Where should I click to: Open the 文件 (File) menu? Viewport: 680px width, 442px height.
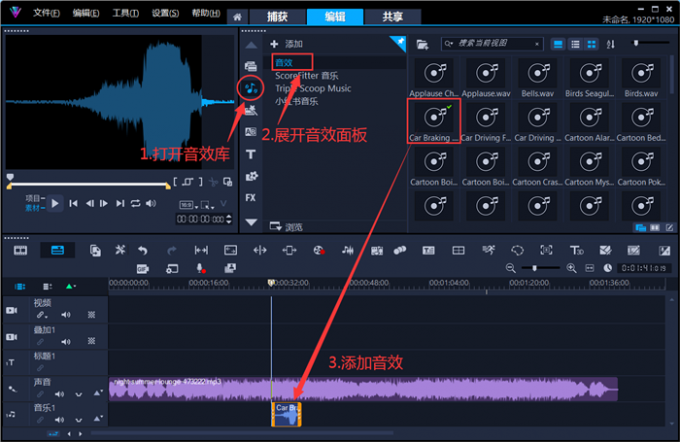[46, 13]
